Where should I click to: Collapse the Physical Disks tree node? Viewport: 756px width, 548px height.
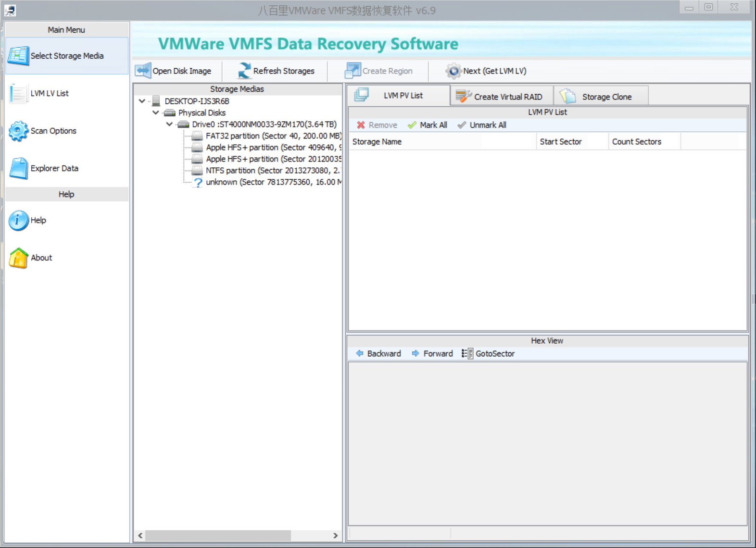155,112
